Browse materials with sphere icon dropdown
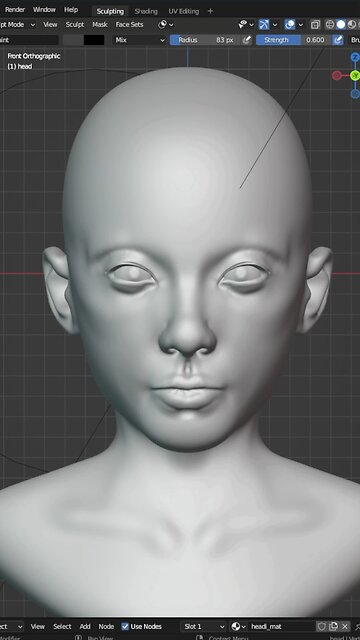Viewport: 360px width, 640px height. pyautogui.click(x=239, y=626)
